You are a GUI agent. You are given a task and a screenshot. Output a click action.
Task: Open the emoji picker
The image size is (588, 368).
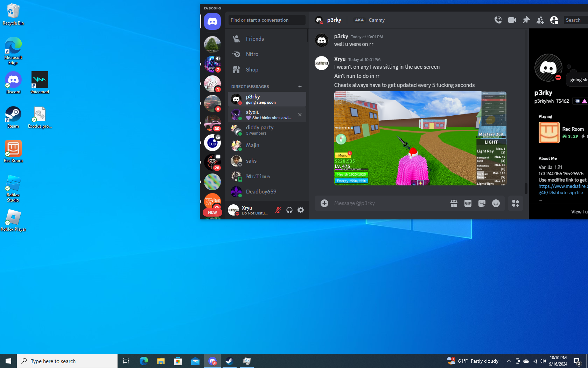[496, 203]
